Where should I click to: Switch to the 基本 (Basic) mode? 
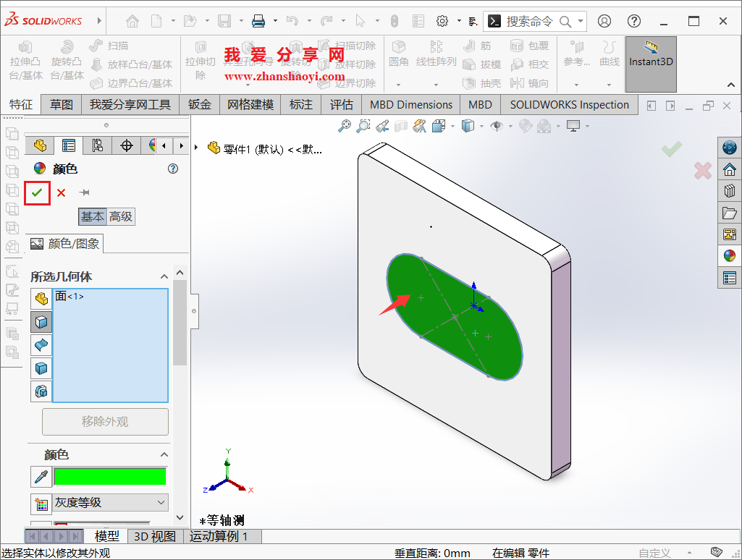pyautogui.click(x=93, y=216)
